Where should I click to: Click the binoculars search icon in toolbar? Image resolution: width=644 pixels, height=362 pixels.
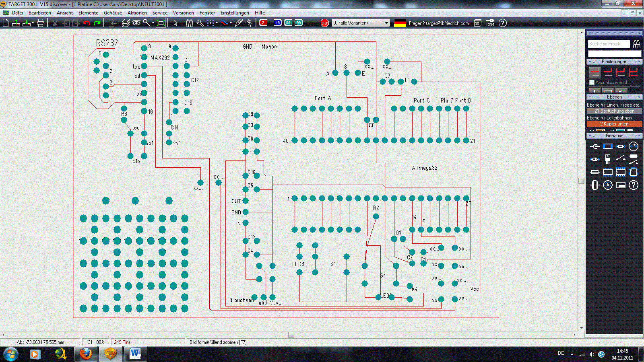point(190,23)
